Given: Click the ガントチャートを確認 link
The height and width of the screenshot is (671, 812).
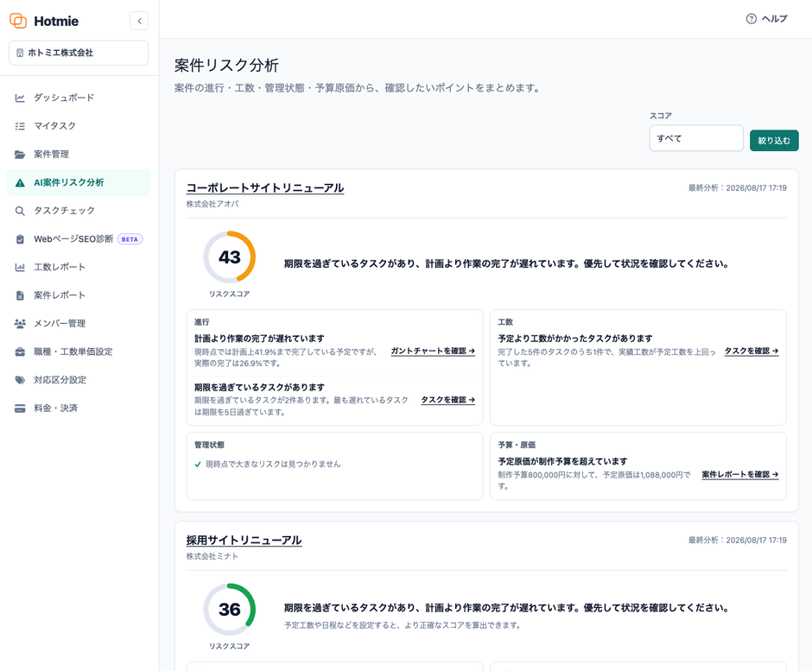Looking at the screenshot, I should pyautogui.click(x=433, y=351).
